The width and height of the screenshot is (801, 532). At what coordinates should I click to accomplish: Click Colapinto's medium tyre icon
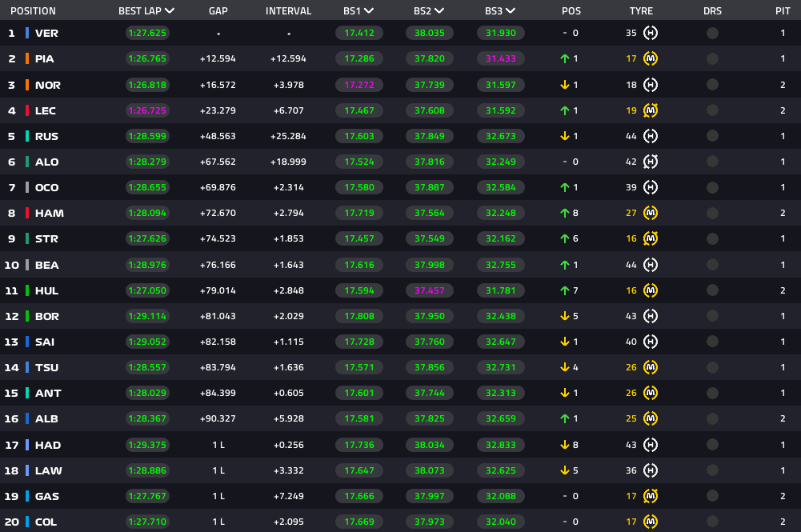click(651, 522)
